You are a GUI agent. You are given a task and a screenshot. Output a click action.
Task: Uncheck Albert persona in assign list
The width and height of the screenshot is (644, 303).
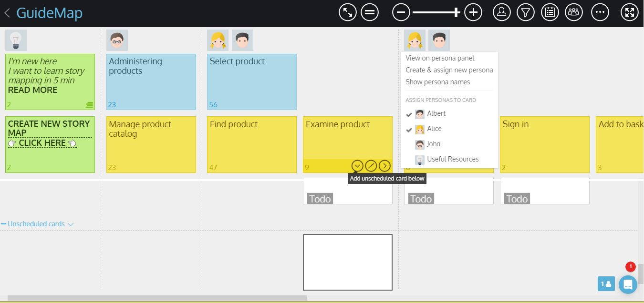[x=436, y=114]
